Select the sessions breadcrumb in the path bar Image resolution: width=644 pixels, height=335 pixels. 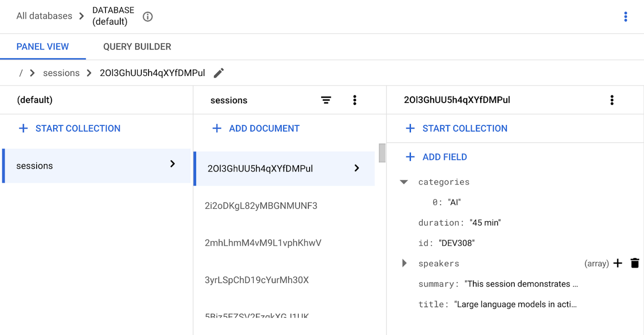coord(61,72)
